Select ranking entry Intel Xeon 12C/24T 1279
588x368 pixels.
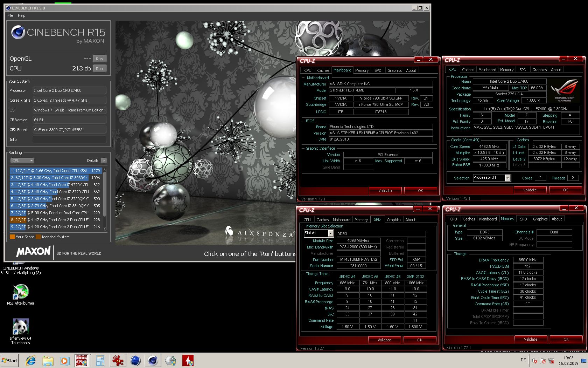click(56, 171)
